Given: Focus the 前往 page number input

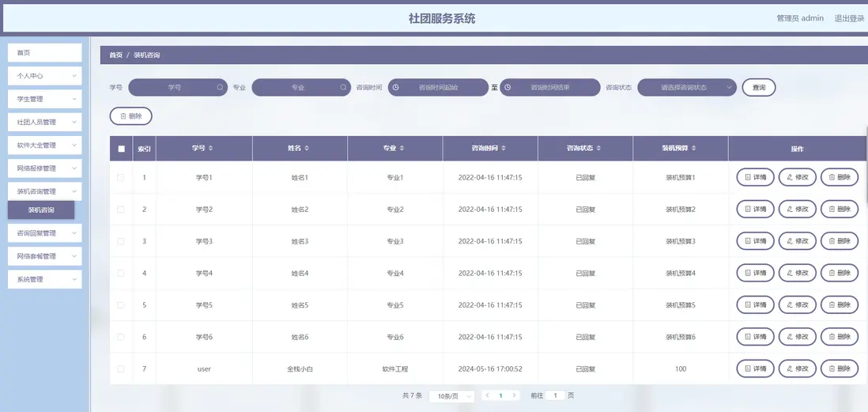Looking at the screenshot, I should [555, 395].
